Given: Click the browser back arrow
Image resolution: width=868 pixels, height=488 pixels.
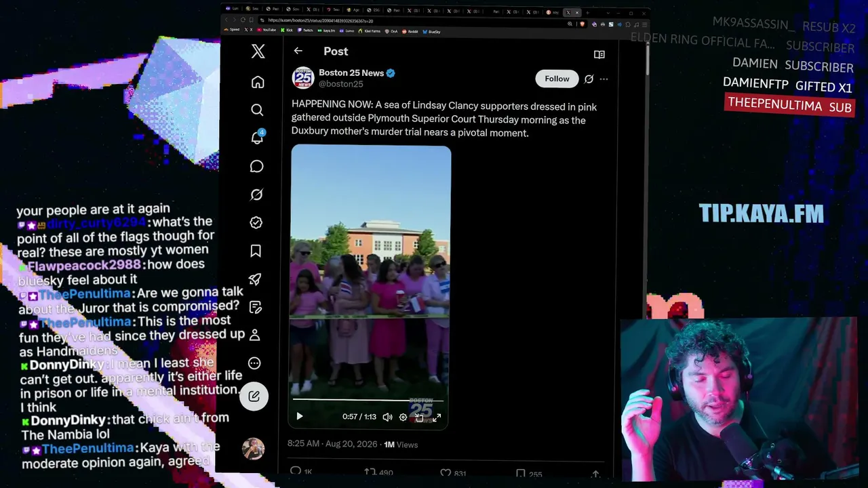Looking at the screenshot, I should point(227,20).
